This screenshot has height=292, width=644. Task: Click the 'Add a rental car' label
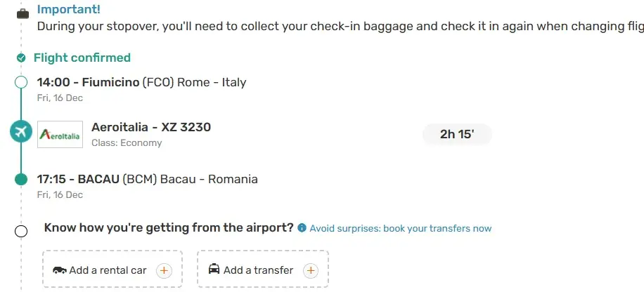pos(108,270)
